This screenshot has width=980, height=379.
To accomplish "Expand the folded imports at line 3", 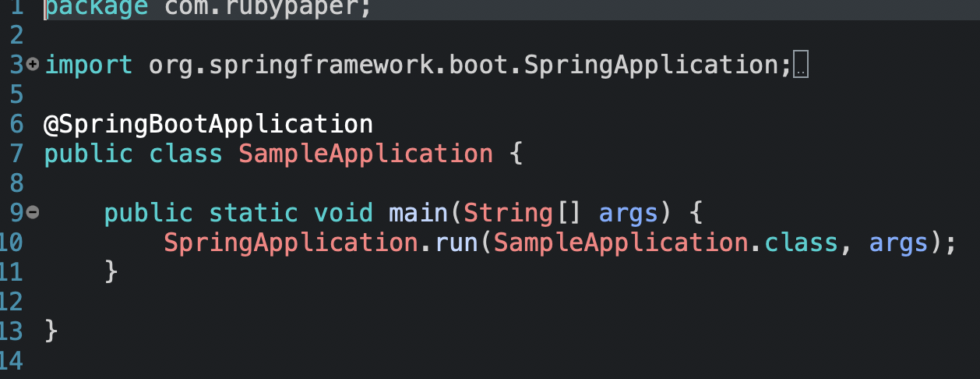I will coord(32,64).
